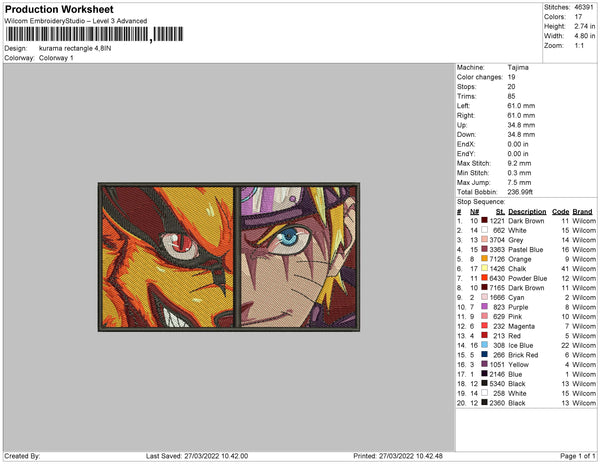Pick the 2146 Blue color swatch
The height and width of the screenshot is (464, 600).
click(x=484, y=373)
